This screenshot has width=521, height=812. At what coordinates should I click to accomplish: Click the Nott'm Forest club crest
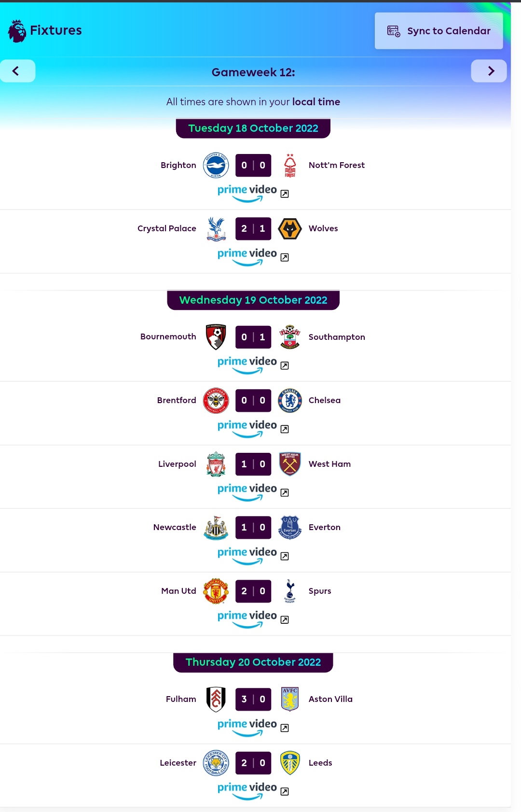pos(290,165)
